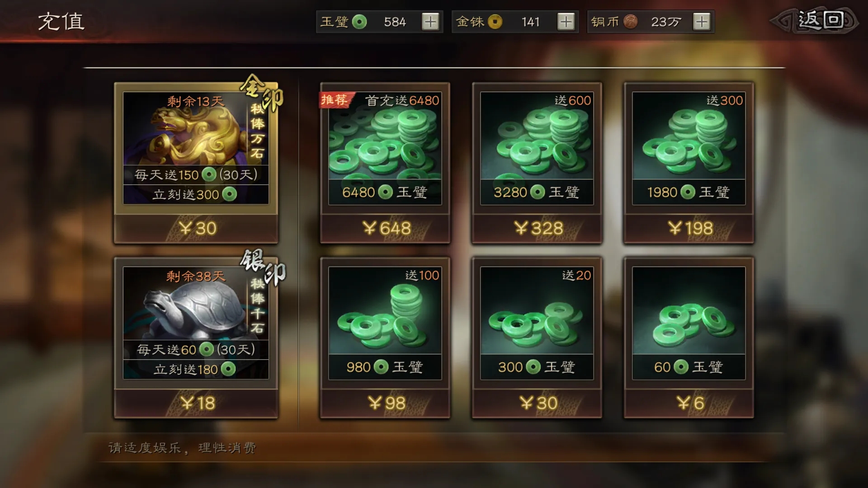Click the red 推荐 recommended badge
Image resolution: width=868 pixels, height=488 pixels.
tap(335, 99)
